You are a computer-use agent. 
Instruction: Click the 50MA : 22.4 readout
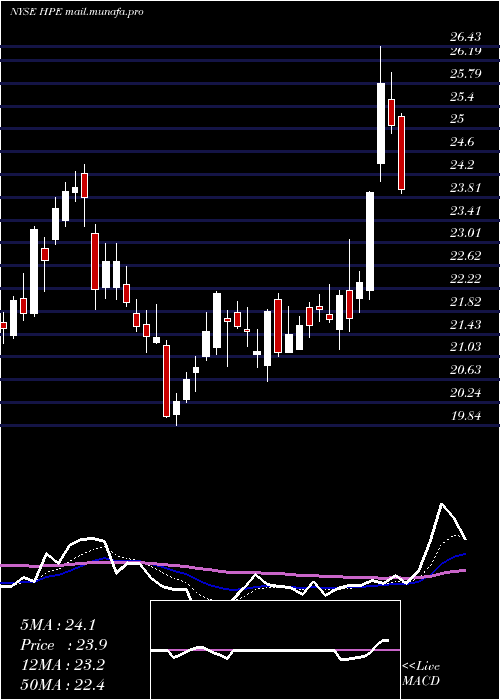coord(62,685)
